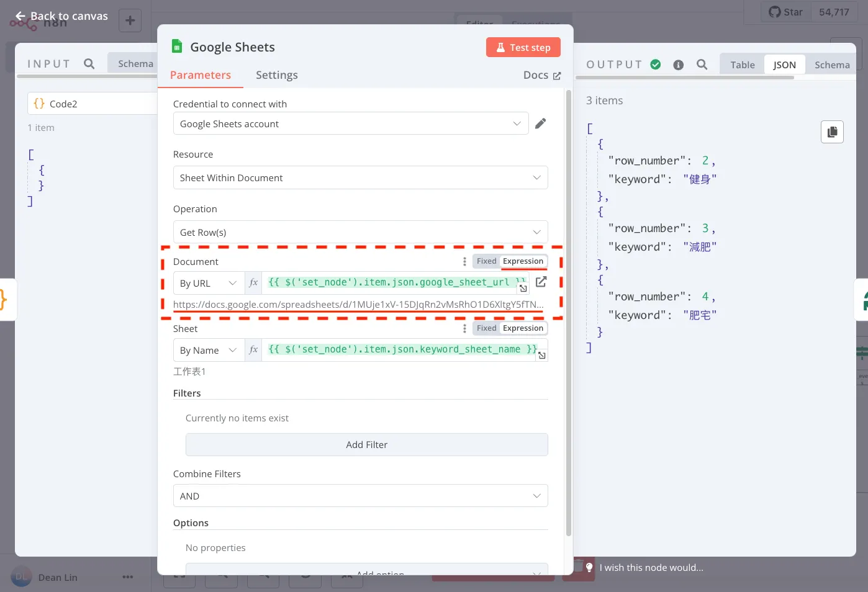The height and width of the screenshot is (592, 868).
Task: Click the lightbulb icon beside 'I wish this node would...'
Action: click(589, 567)
